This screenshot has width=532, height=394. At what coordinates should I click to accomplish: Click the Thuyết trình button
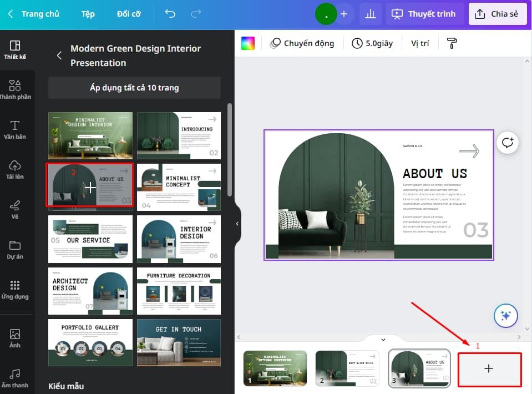[x=425, y=13]
